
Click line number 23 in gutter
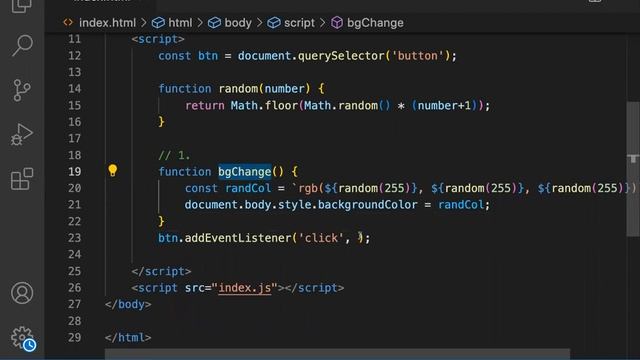74,238
